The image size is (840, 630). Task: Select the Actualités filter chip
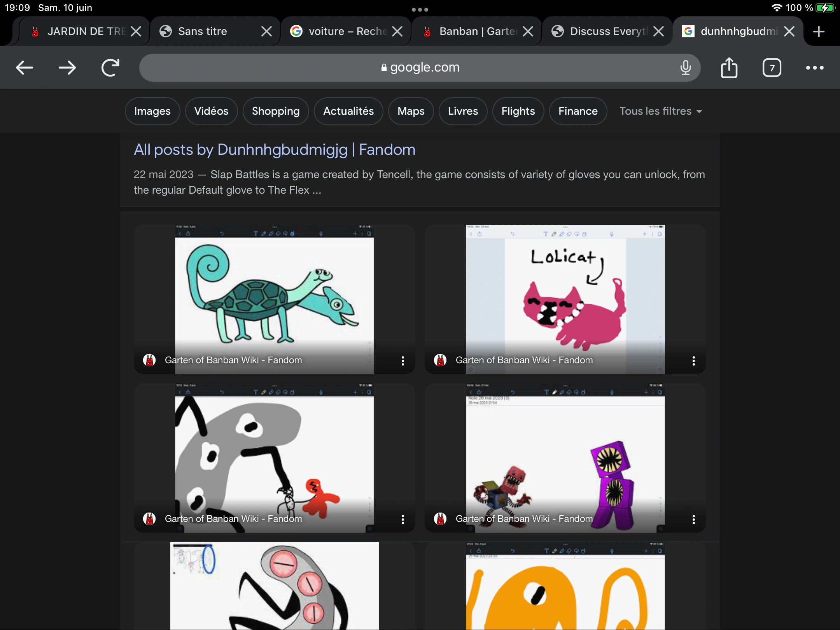coord(348,111)
